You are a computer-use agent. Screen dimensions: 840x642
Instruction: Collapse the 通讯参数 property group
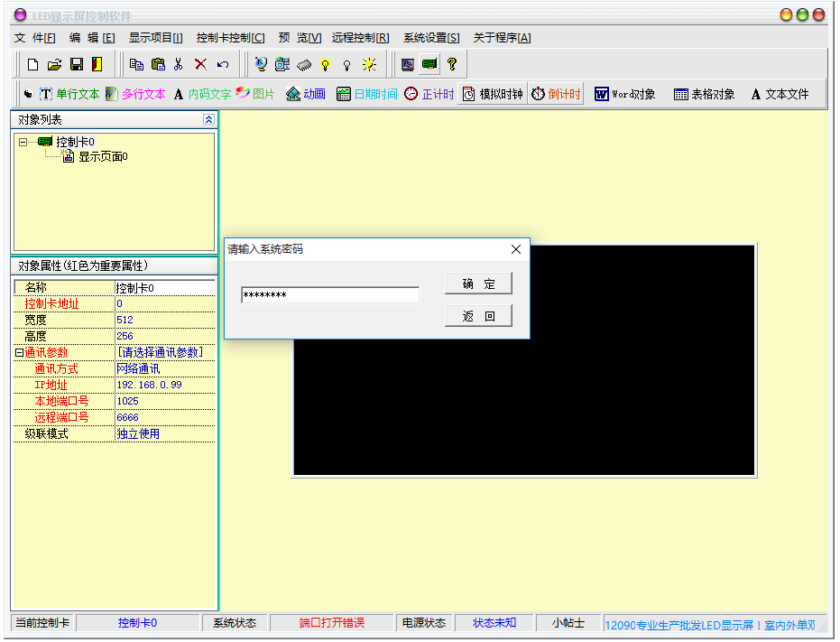17,352
